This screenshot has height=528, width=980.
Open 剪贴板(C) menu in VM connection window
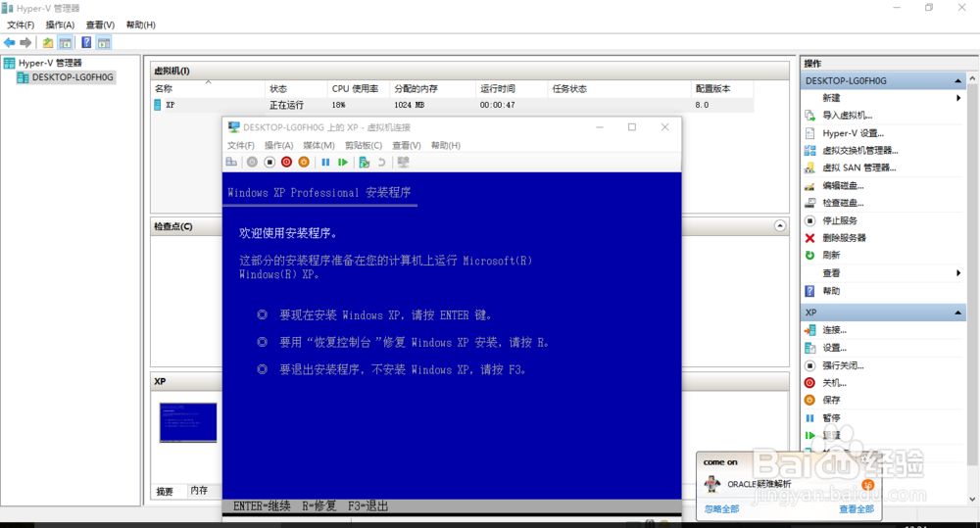(364, 145)
